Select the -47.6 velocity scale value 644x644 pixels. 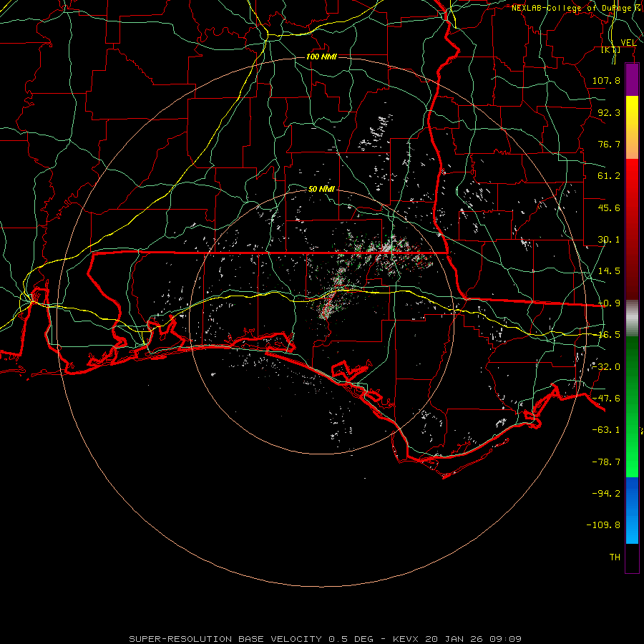pos(606,399)
